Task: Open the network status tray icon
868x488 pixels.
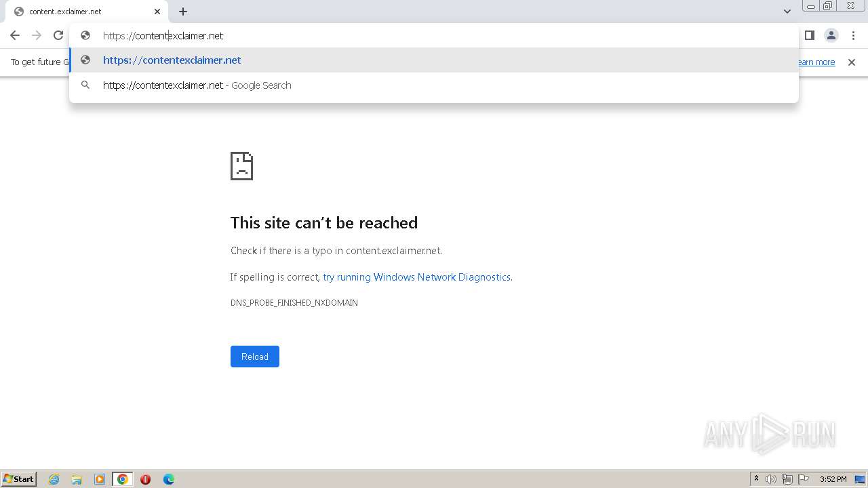Action: [787, 479]
